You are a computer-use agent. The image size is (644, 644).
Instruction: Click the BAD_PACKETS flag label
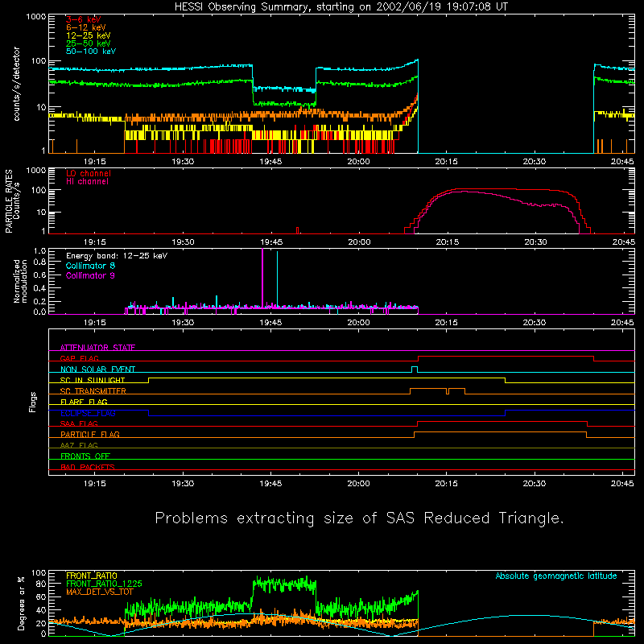(88, 467)
